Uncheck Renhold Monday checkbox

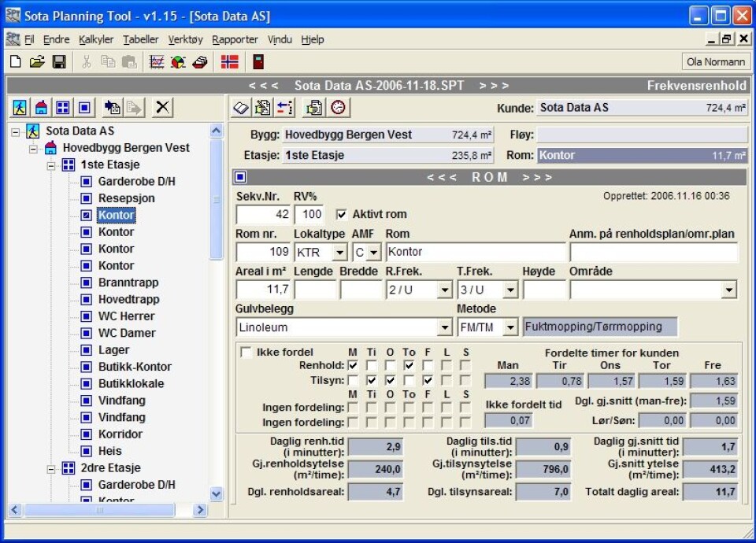(353, 365)
